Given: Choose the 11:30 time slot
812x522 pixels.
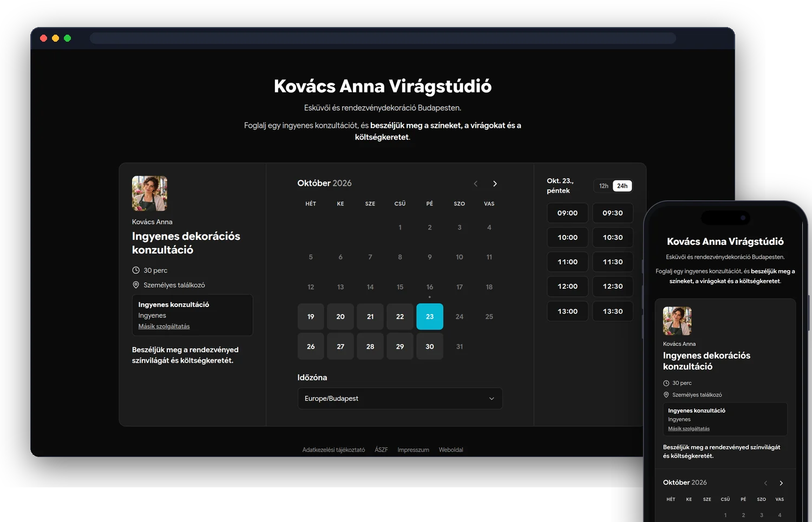Looking at the screenshot, I should pos(613,262).
